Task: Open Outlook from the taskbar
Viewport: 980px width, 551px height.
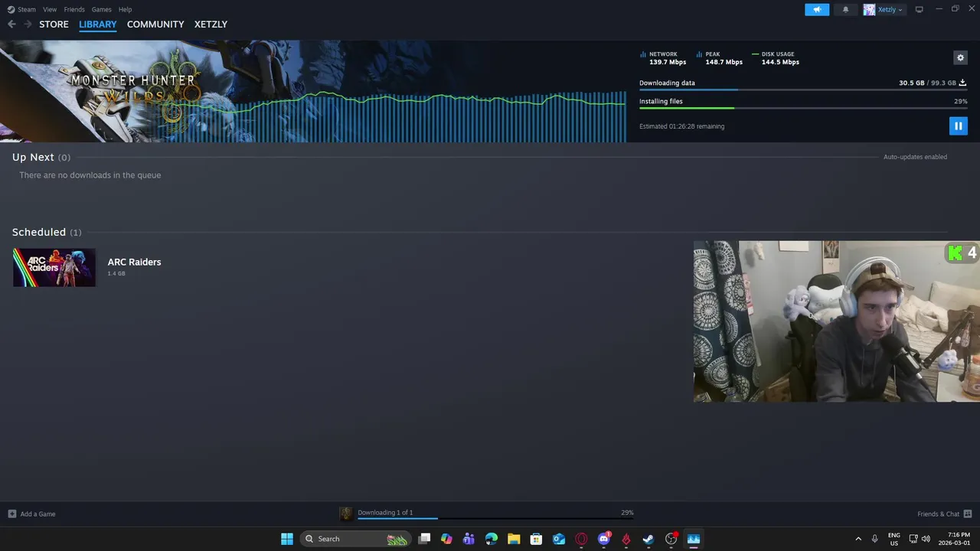Action: click(x=559, y=539)
